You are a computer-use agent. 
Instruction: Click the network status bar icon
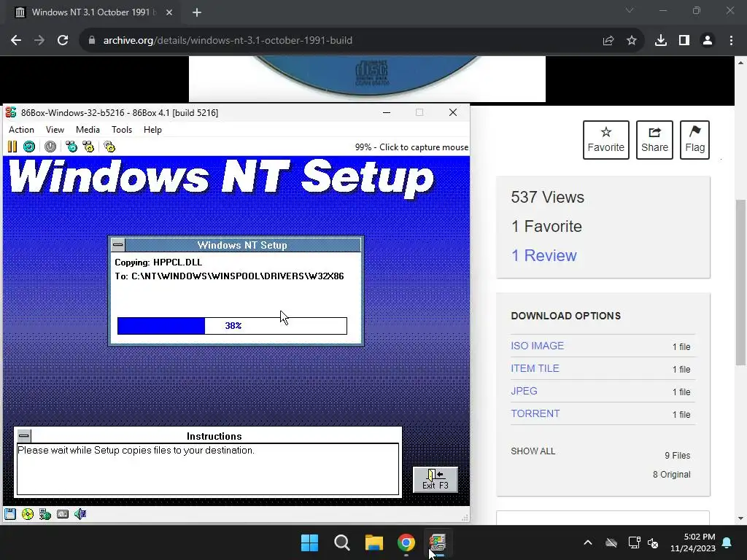[45, 514]
